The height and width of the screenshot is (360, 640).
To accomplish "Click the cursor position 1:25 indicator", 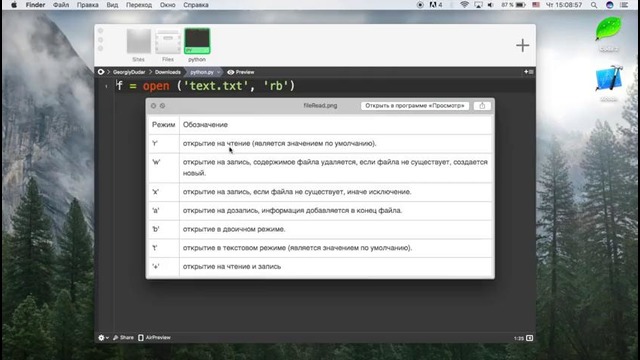I will pyautogui.click(x=519, y=338).
